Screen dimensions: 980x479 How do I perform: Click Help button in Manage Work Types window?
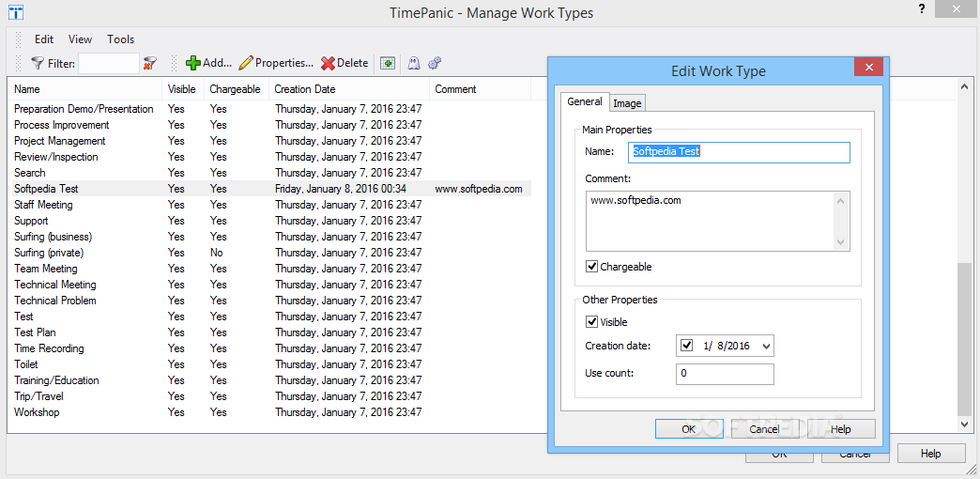tap(930, 454)
